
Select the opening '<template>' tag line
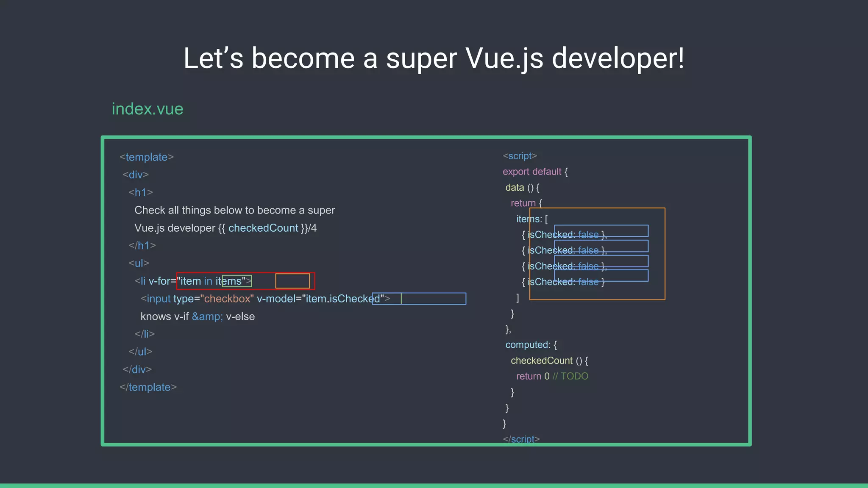147,157
